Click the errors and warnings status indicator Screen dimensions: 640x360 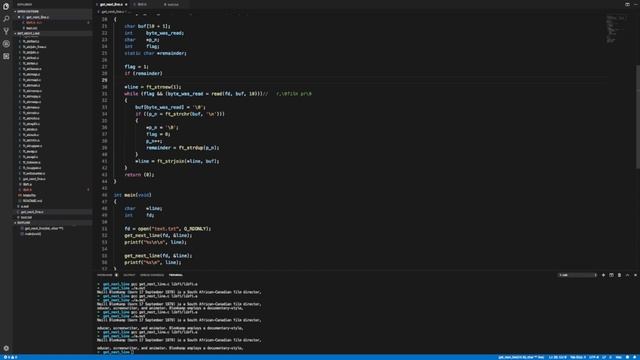coord(11,357)
